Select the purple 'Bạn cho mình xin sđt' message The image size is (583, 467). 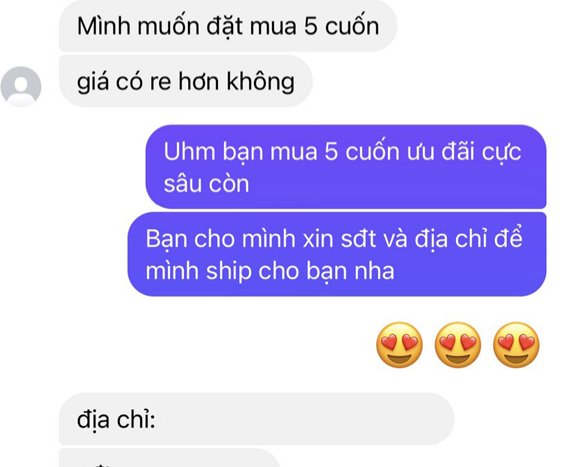(337, 254)
